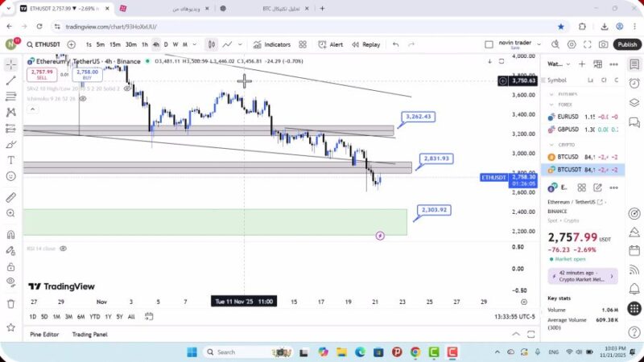
Task: Expand the timeframe interval dropdown chevron
Action: point(194,44)
